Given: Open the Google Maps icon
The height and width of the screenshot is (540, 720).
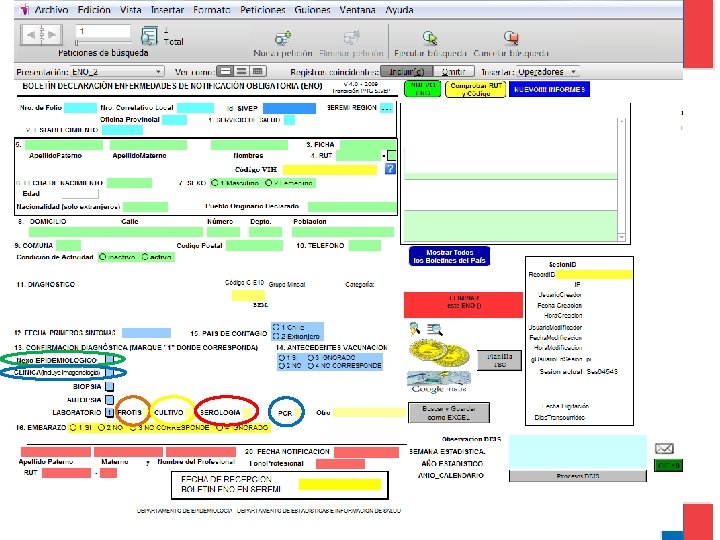Looking at the screenshot, I should tap(439, 382).
